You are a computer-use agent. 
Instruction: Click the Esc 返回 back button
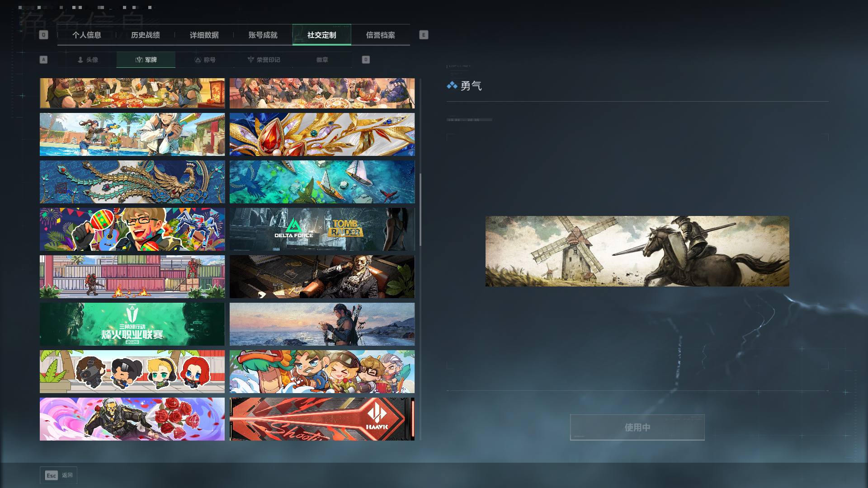(x=59, y=475)
